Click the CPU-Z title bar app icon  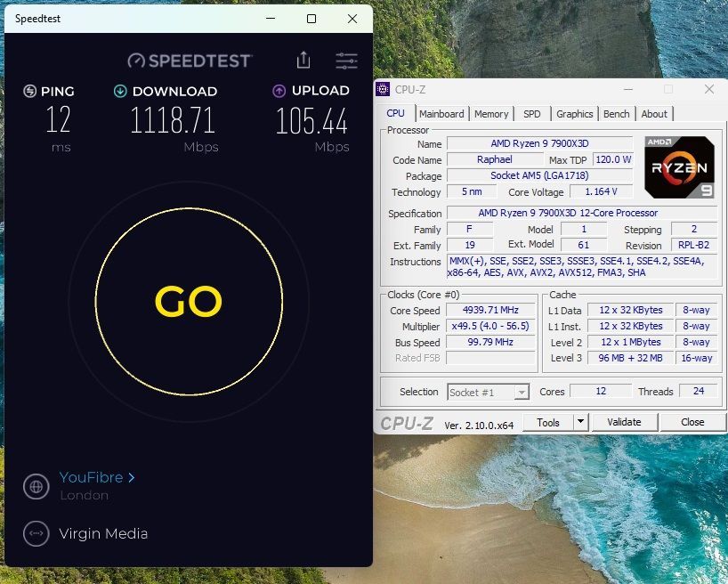(x=383, y=89)
